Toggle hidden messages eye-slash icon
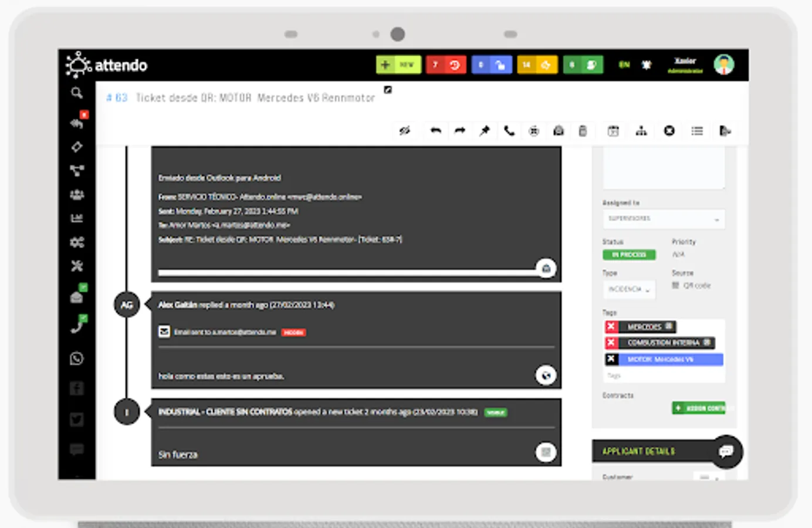The image size is (812, 528). point(405,131)
